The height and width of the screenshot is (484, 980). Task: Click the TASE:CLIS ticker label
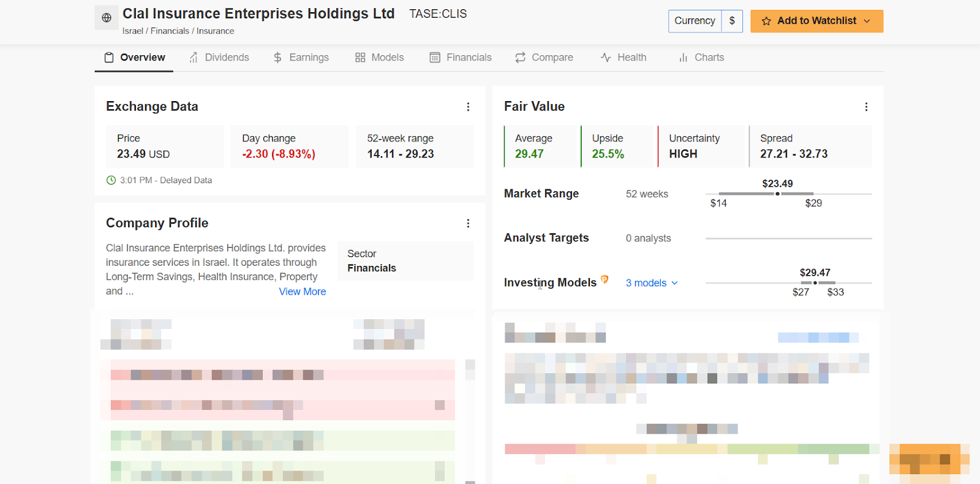pos(438,14)
